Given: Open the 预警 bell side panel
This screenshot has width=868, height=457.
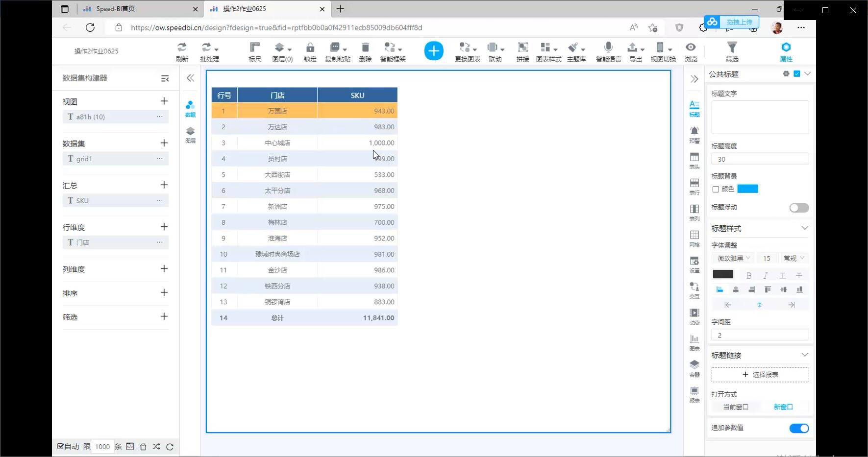Looking at the screenshot, I should [x=694, y=134].
